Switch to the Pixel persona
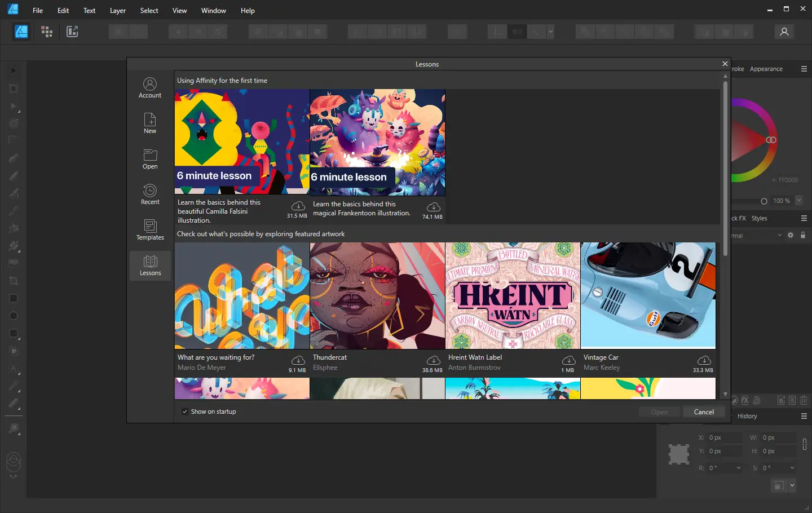Viewport: 812px width, 513px height. (47, 32)
